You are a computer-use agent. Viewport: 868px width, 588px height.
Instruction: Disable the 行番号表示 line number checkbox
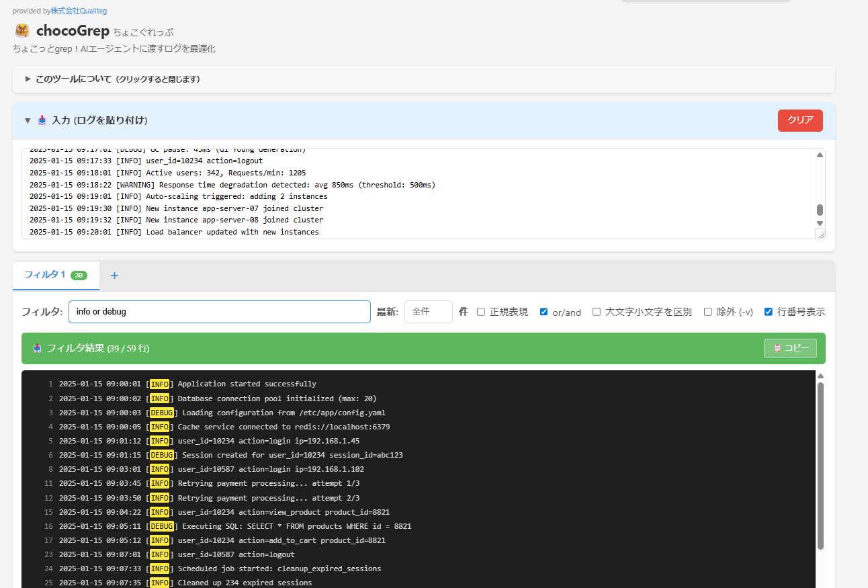tap(769, 312)
